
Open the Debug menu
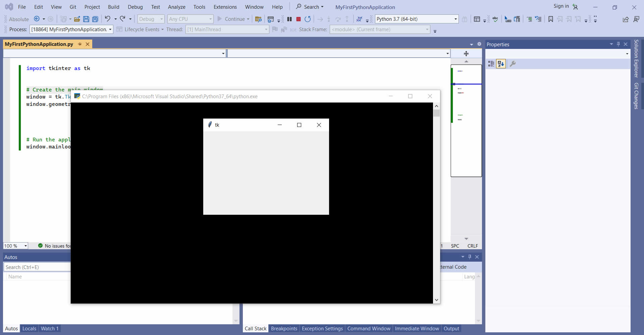point(135,7)
